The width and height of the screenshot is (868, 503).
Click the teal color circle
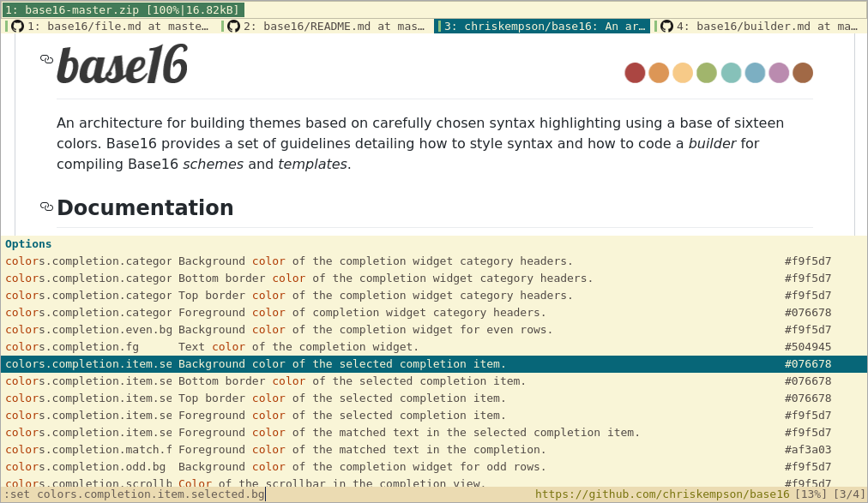pyautogui.click(x=731, y=73)
